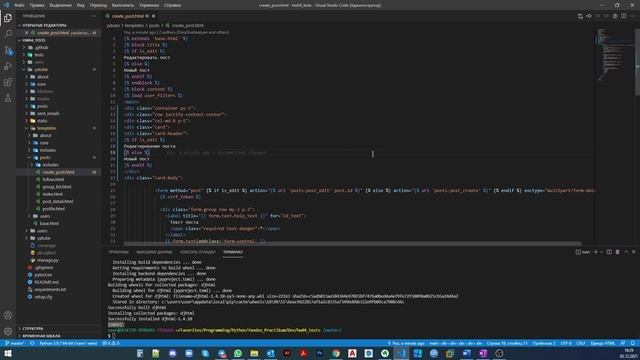Open the Explorer view in activity bar
640x360 pixels.
click(8, 18)
